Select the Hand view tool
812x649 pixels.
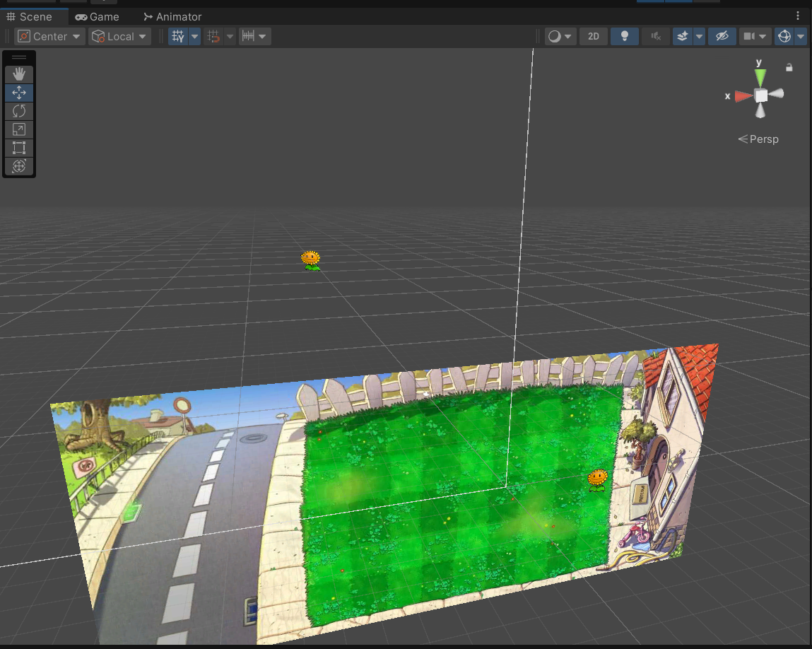pyautogui.click(x=19, y=74)
